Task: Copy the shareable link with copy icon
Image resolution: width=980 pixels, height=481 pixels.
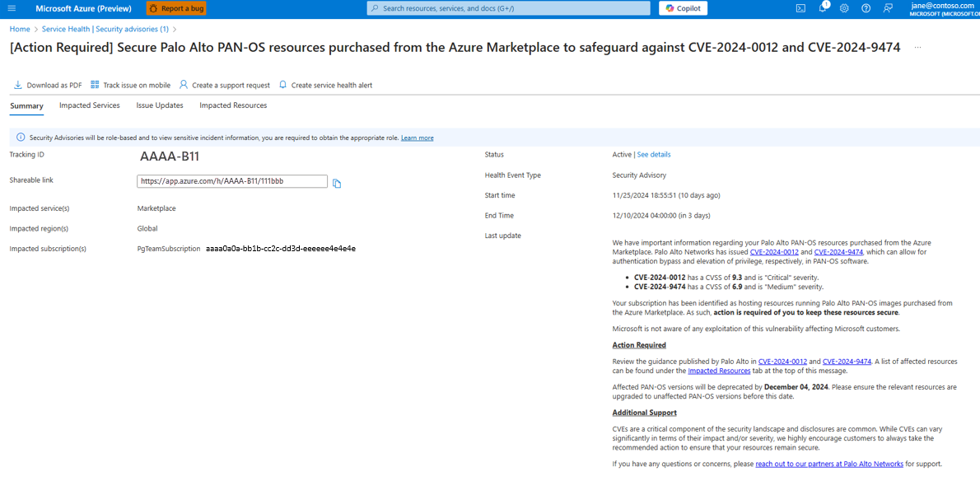Action: 337,183
